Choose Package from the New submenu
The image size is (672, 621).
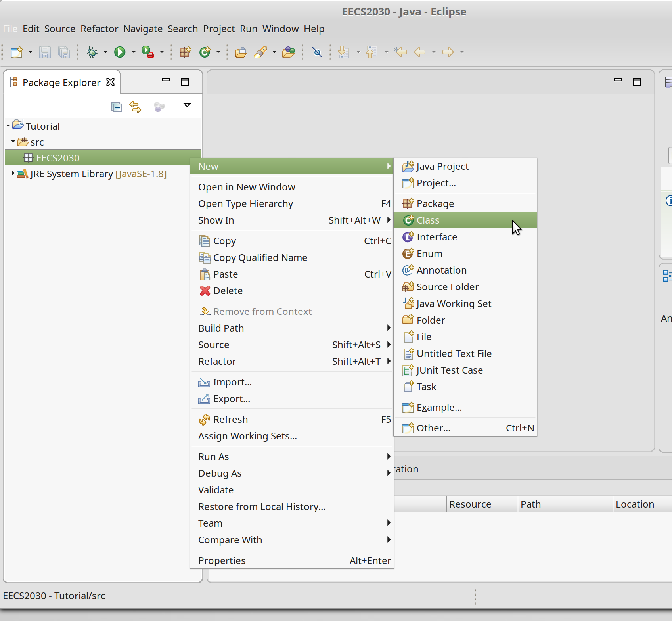pyautogui.click(x=465, y=203)
